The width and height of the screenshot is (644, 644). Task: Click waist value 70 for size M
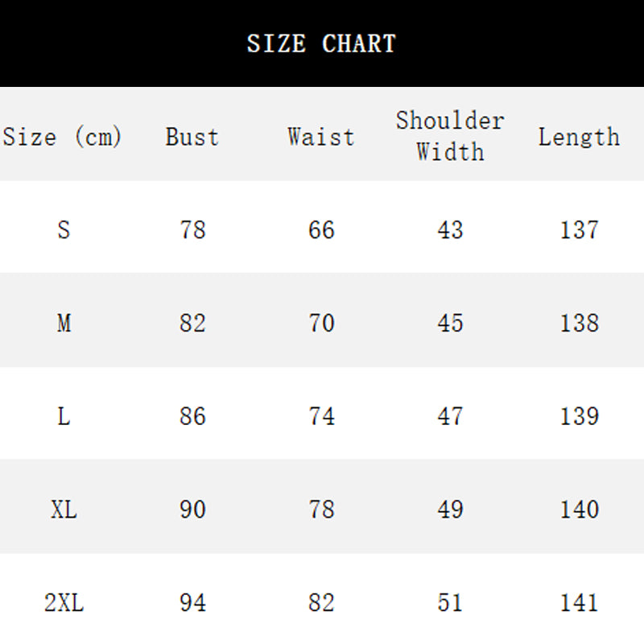[x=321, y=324]
